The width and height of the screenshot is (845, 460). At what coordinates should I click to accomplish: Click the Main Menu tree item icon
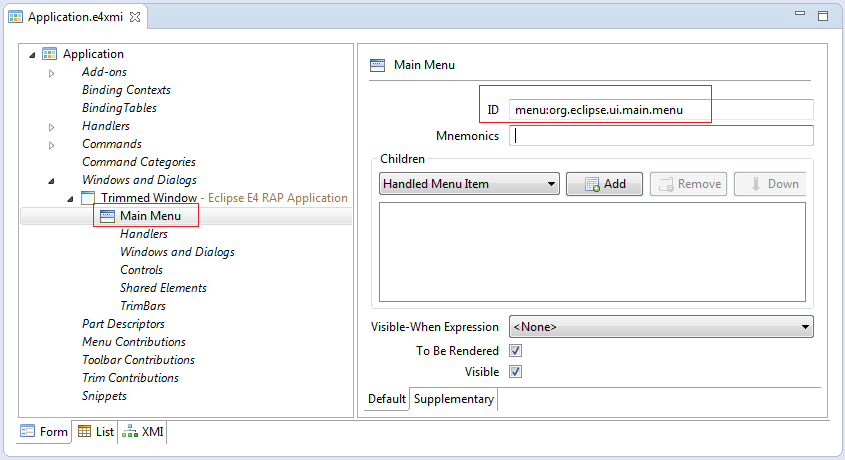coord(107,216)
